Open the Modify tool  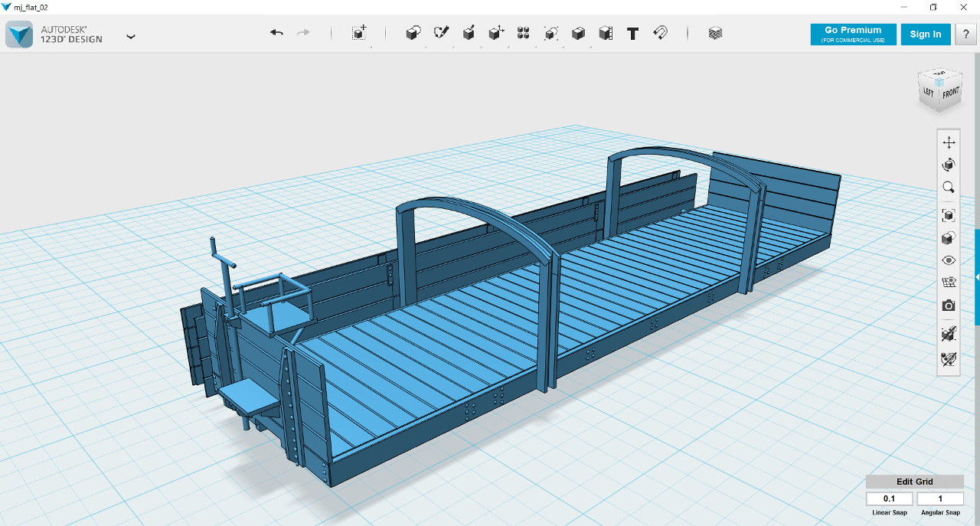(496, 33)
